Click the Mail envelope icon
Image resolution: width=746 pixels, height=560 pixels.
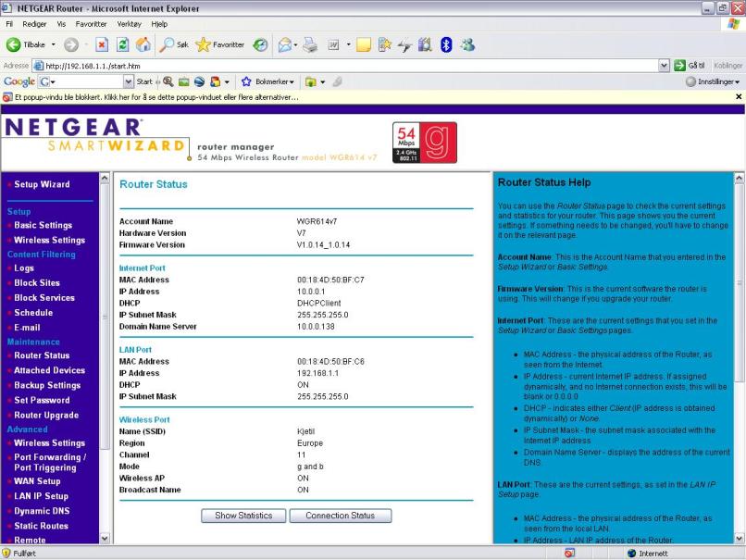pyautogui.click(x=285, y=44)
